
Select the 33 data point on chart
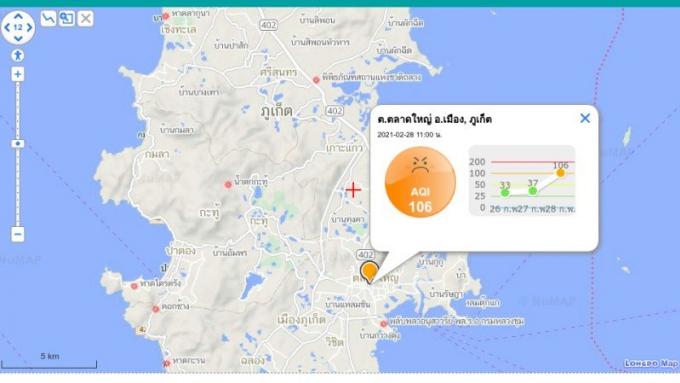(505, 192)
